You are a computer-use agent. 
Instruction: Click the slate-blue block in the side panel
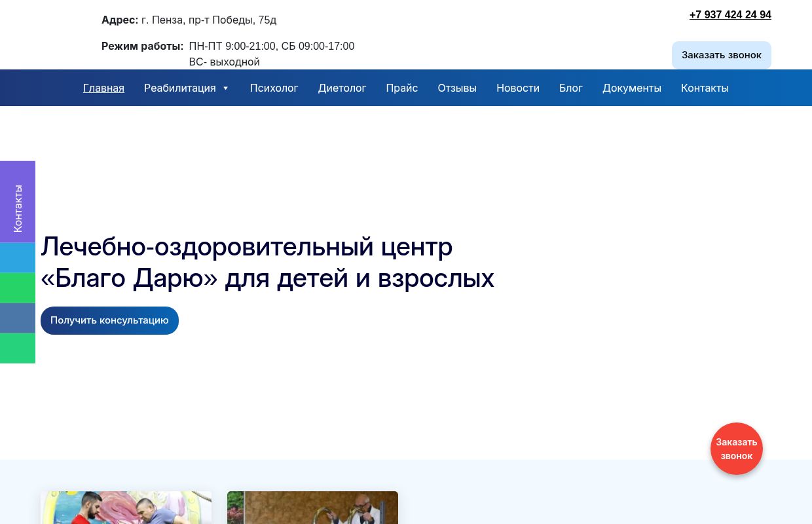[18, 318]
